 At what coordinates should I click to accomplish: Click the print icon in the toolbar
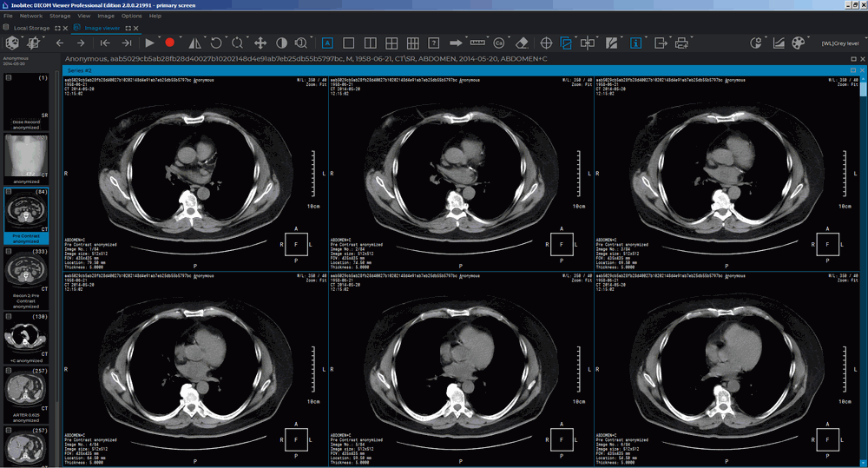[681, 43]
